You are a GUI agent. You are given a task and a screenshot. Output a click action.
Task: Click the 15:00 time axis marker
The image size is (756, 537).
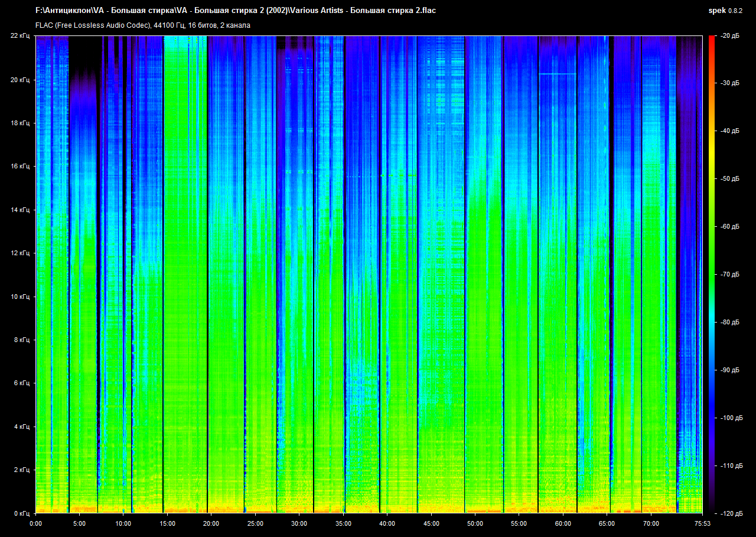tap(167, 523)
